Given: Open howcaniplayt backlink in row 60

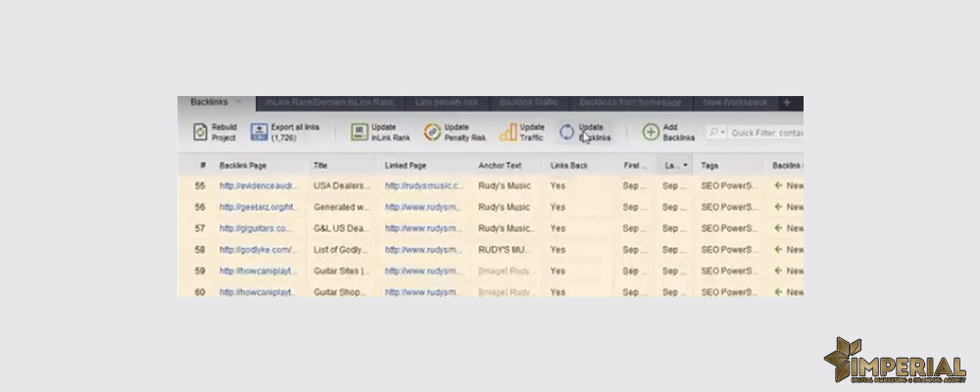Looking at the screenshot, I should click(x=258, y=292).
